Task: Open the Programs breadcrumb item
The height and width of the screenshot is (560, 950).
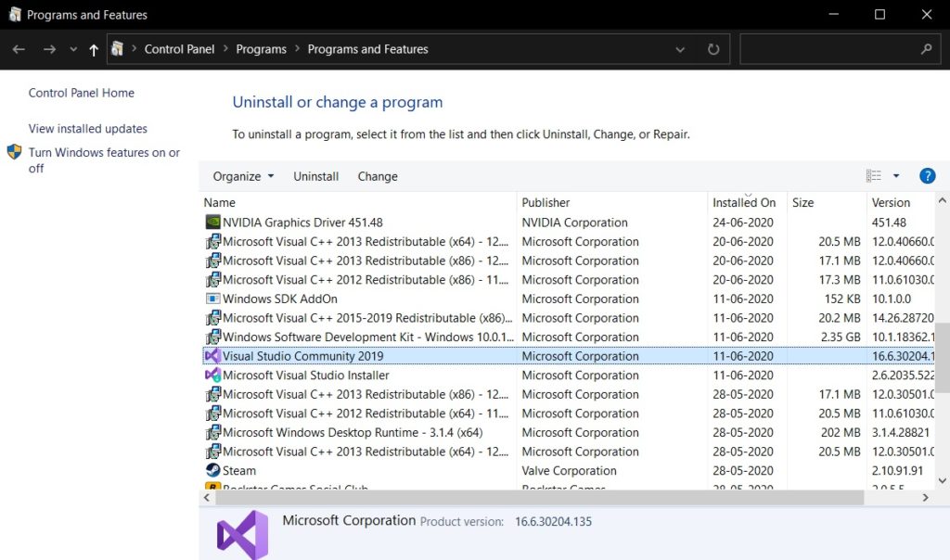Action: click(261, 48)
